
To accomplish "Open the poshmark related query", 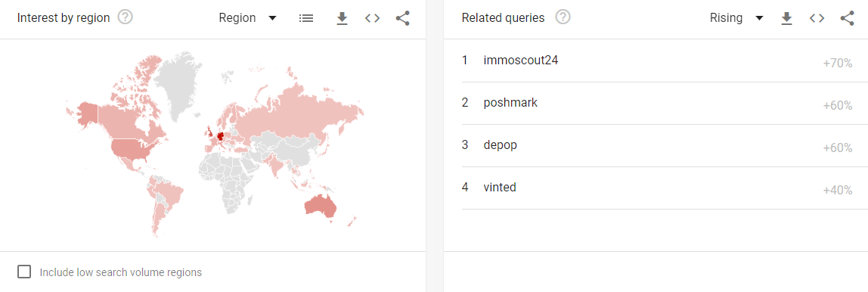I will [656, 103].
